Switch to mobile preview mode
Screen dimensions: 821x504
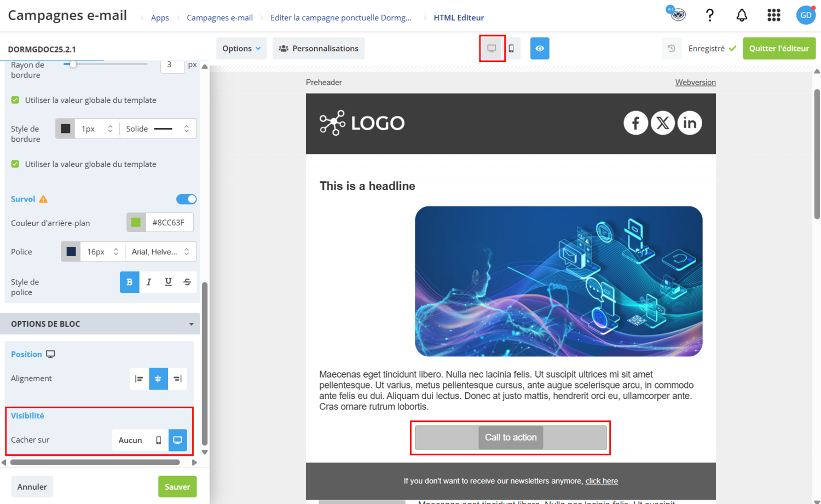click(511, 48)
